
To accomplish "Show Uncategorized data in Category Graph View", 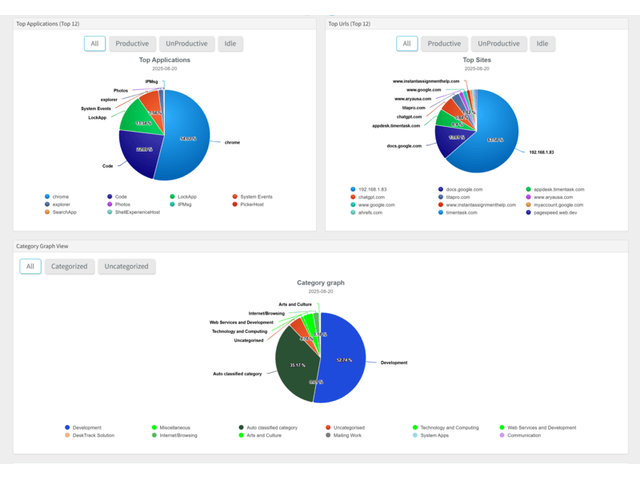I will pos(127,266).
